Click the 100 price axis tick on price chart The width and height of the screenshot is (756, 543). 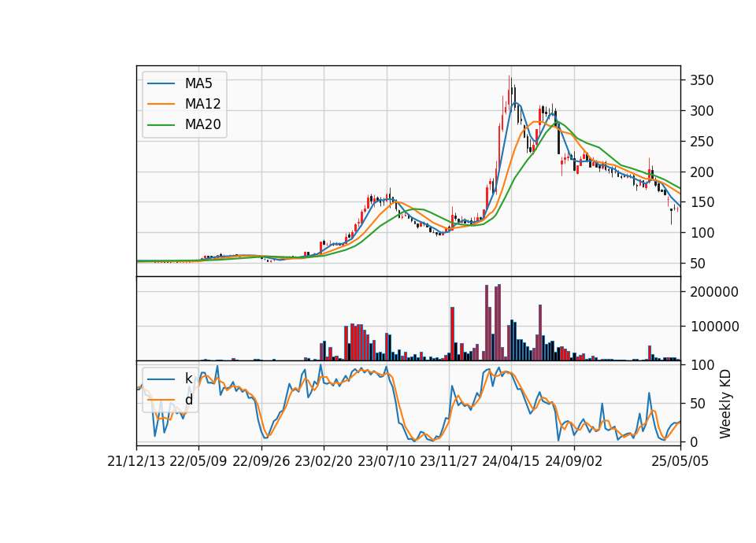click(702, 233)
